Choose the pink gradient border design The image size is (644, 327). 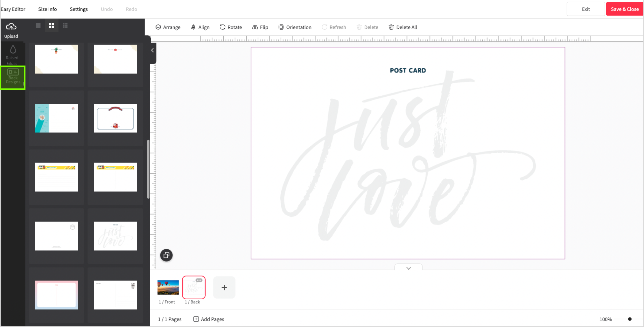56,295
